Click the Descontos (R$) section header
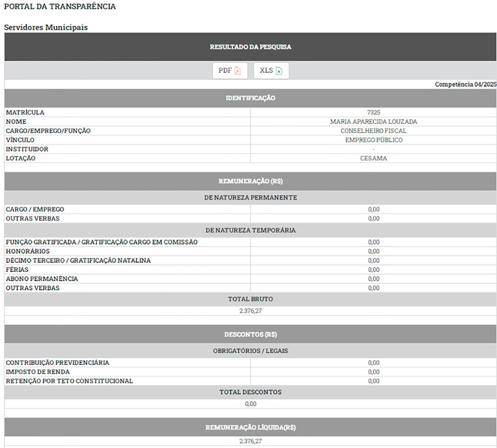This screenshot has height=448, width=497. 251,334
